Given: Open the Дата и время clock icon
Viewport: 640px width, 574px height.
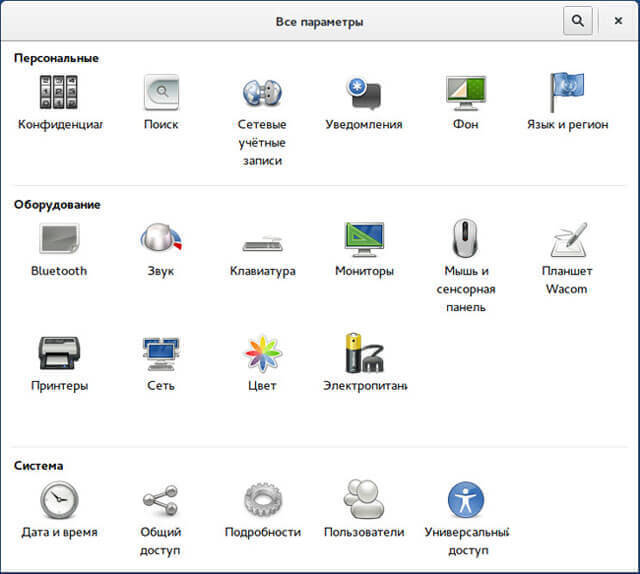Looking at the screenshot, I should click(x=59, y=500).
